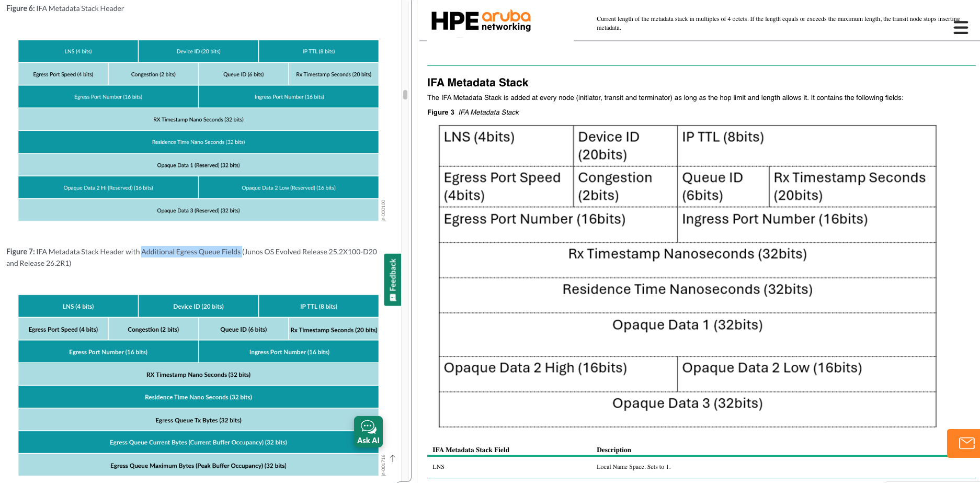This screenshot has width=980, height=483.
Task: Click the IFA Metadata Stack heading
Action: 477,83
